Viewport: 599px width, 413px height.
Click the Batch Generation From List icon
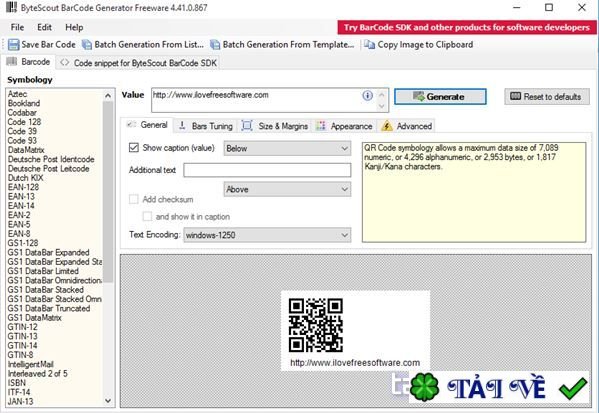(87, 45)
